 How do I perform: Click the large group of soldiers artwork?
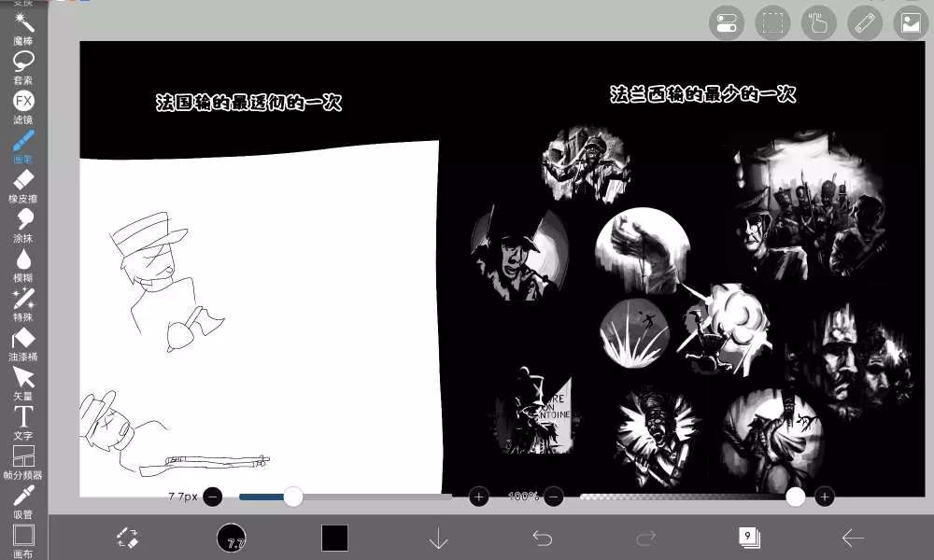click(x=809, y=205)
